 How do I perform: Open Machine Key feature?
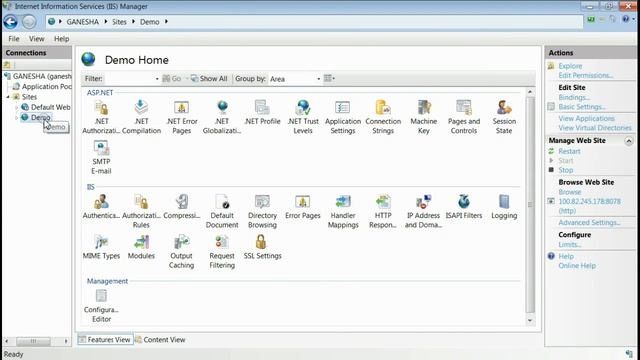[x=424, y=117]
